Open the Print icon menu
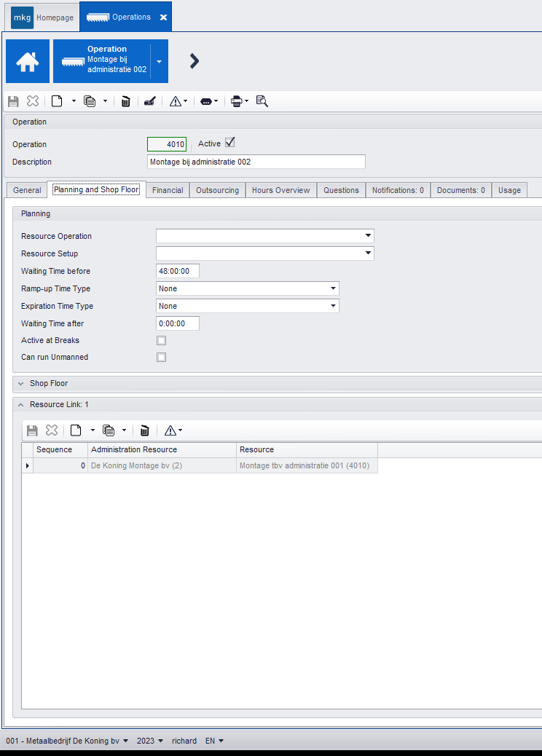Viewport: 542px width, 756px height. [x=239, y=101]
